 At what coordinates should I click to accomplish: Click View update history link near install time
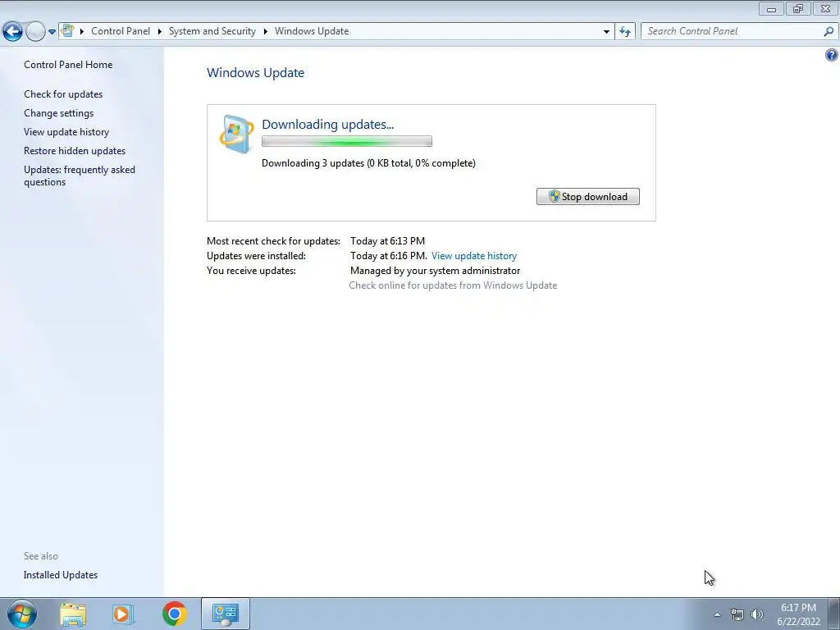[474, 256]
